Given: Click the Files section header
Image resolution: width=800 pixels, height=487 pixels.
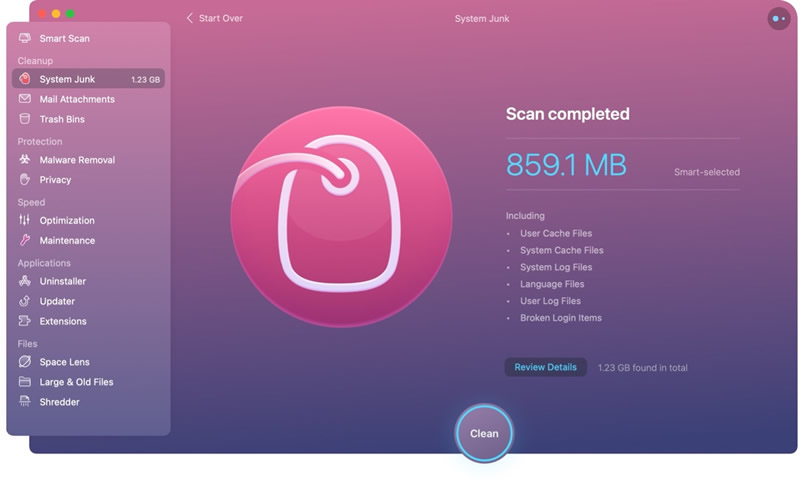Looking at the screenshot, I should pos(27,343).
